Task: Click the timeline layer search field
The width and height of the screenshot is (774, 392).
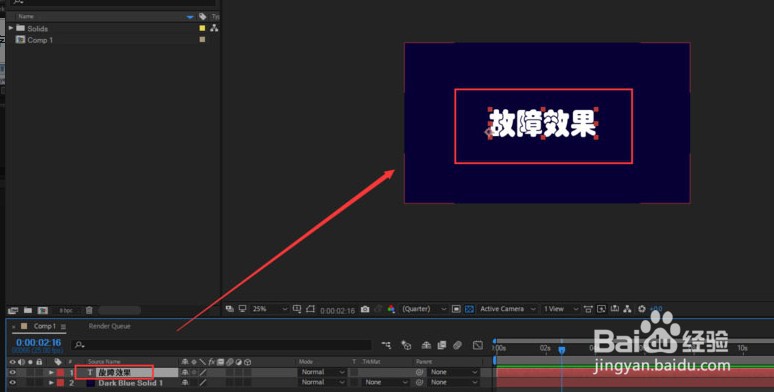Action: [x=221, y=345]
